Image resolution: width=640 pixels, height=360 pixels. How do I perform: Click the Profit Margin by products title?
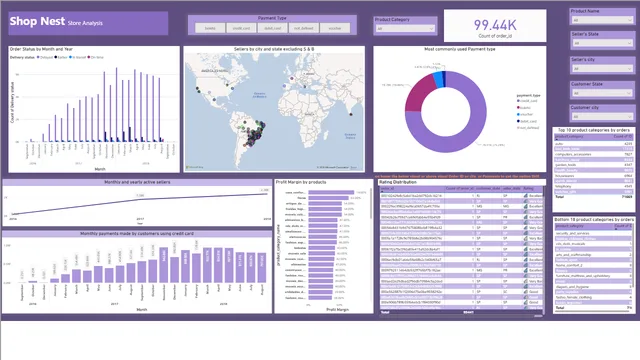pos(301,182)
